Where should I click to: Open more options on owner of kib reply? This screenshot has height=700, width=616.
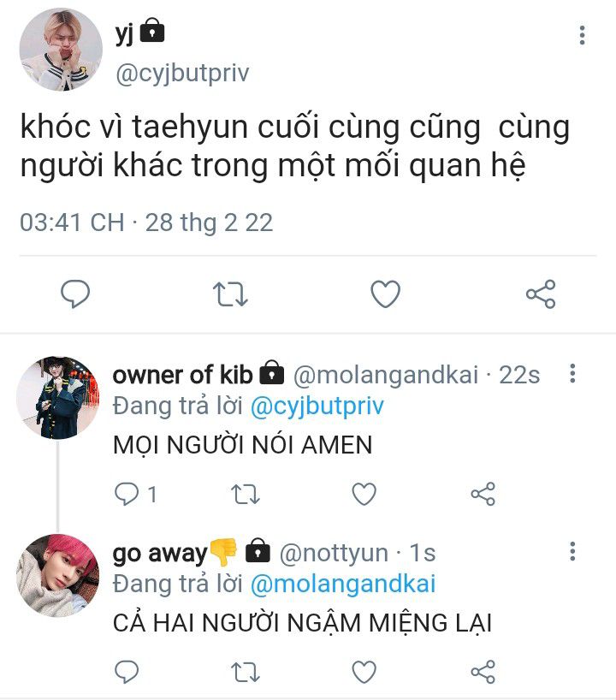(x=572, y=373)
